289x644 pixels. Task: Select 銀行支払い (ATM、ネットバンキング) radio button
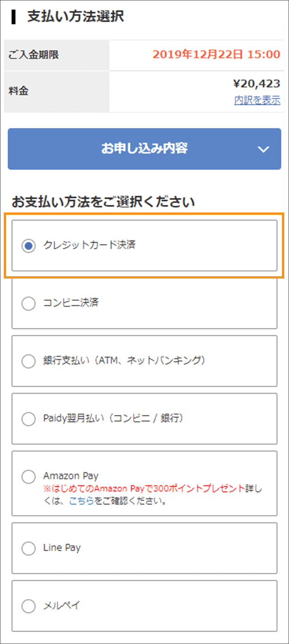coord(29,361)
